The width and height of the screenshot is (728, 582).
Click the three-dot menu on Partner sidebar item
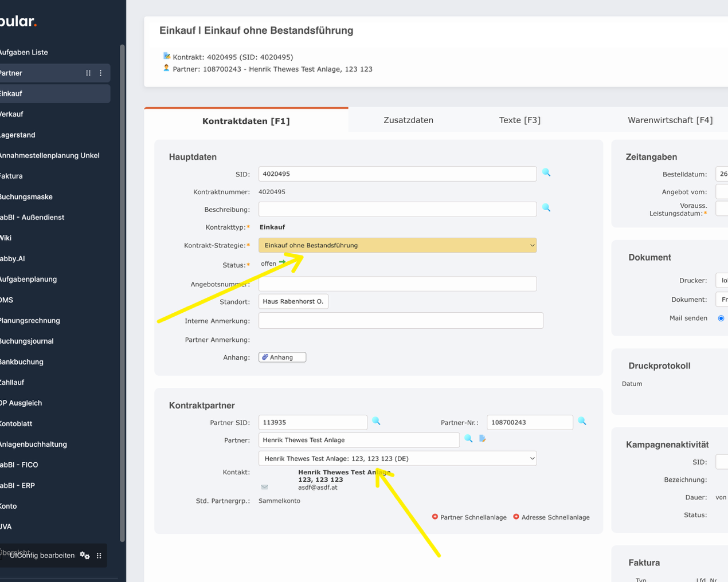(x=101, y=73)
